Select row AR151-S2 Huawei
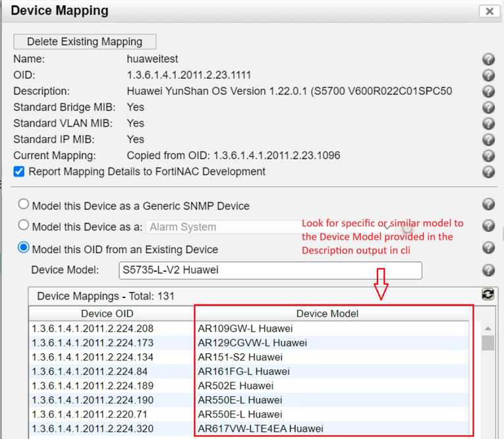Image resolution: width=504 pixels, height=439 pixels. point(249,357)
